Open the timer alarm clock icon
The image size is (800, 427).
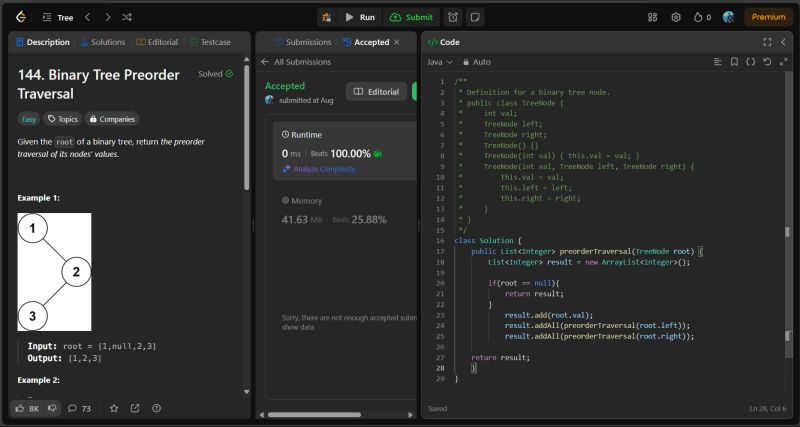(453, 17)
